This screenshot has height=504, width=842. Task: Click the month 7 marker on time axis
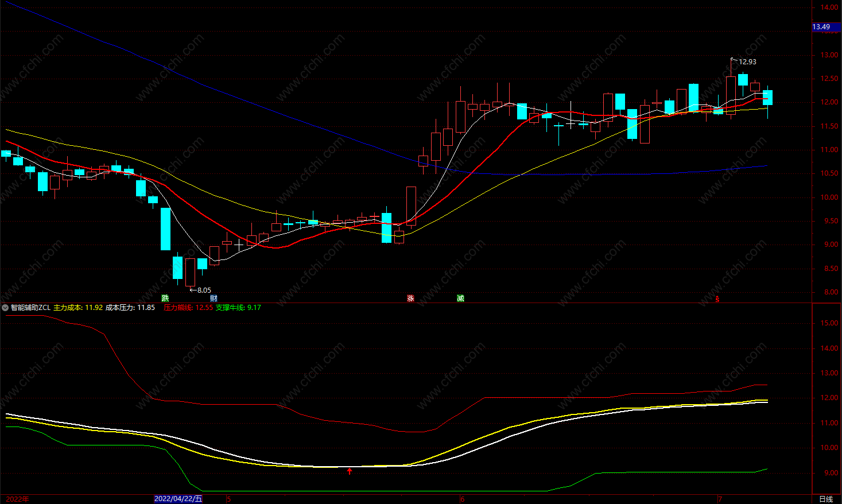coord(720,499)
